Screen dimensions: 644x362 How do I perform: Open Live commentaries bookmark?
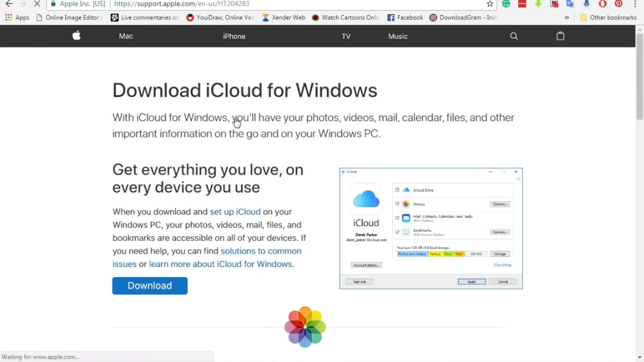(145, 18)
